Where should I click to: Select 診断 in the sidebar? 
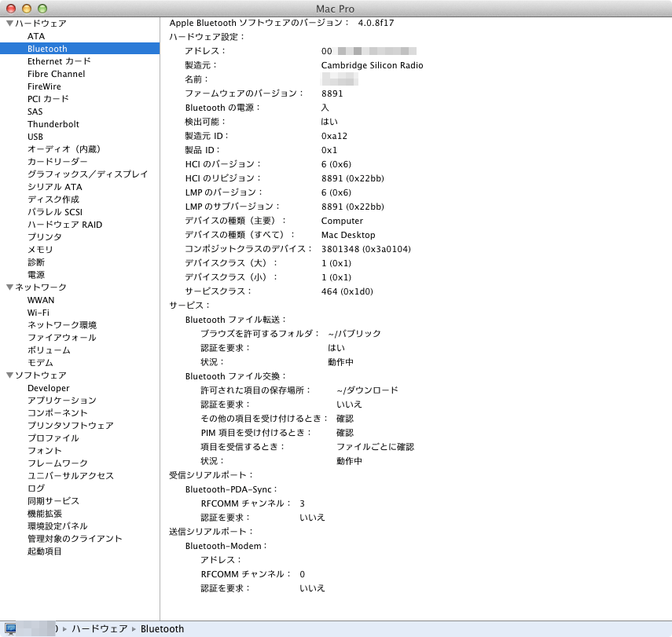[36, 262]
